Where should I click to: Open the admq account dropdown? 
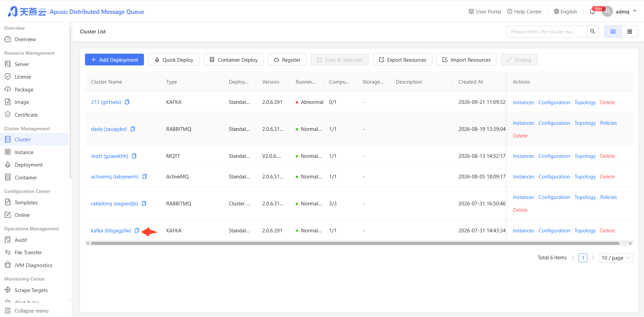[635, 11]
